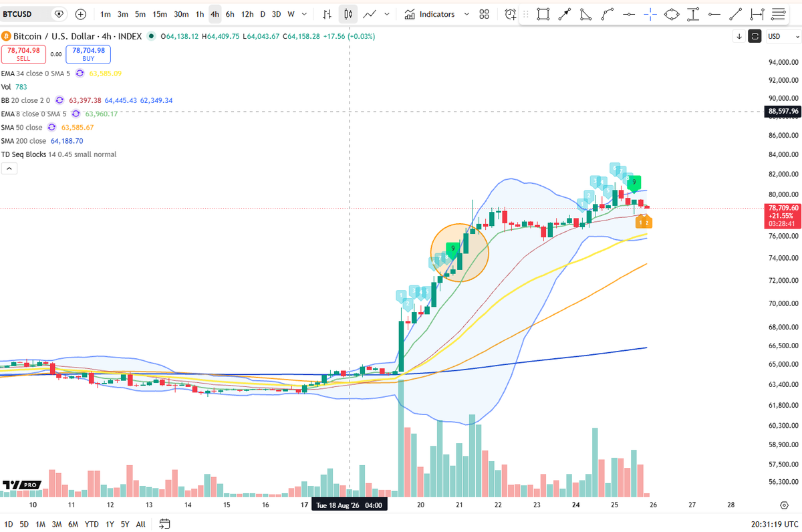802x532 pixels.
Task: Switch to the 30m interval
Action: pyautogui.click(x=181, y=14)
